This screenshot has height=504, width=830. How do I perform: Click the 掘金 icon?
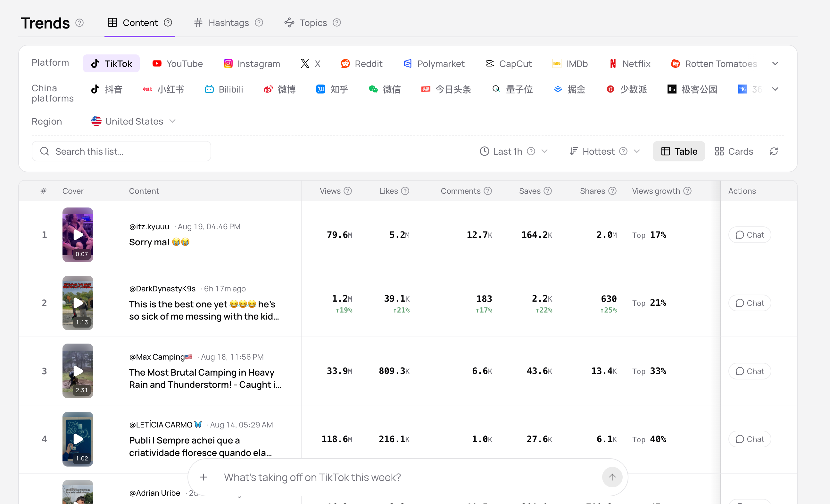[x=558, y=89]
